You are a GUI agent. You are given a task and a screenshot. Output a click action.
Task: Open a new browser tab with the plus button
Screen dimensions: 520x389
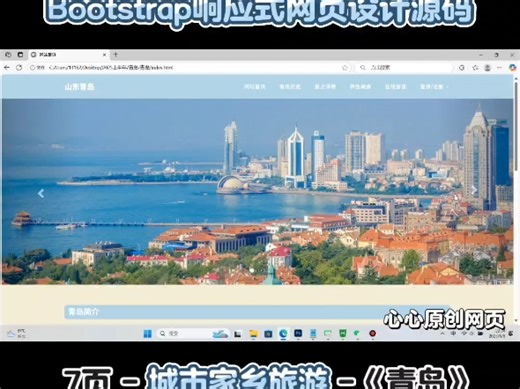point(115,55)
